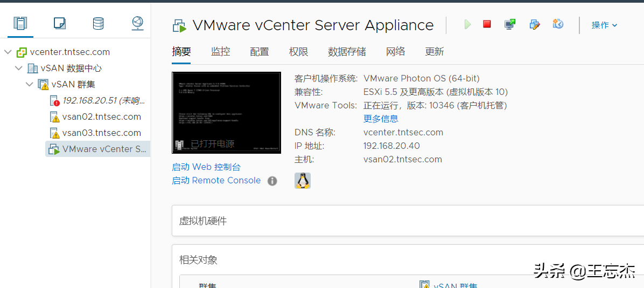644x288 pixels.
Task: Open the VMs and Templates view icon
Action: (60, 23)
